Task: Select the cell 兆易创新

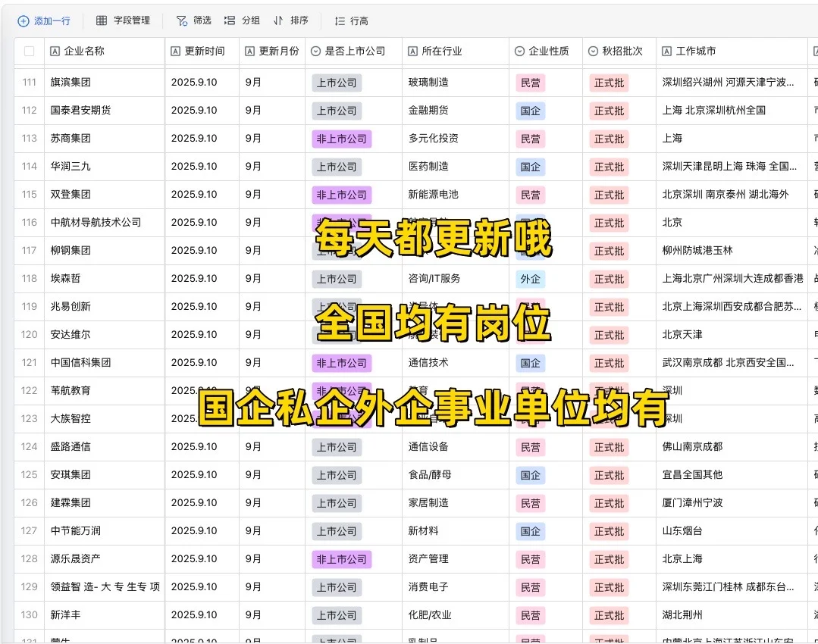Action: 105,307
